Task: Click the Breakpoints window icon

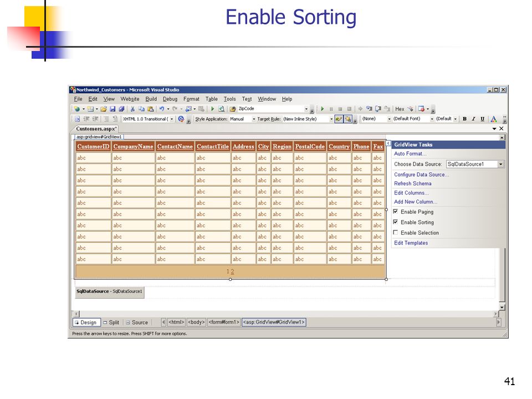Action: (x=421, y=109)
